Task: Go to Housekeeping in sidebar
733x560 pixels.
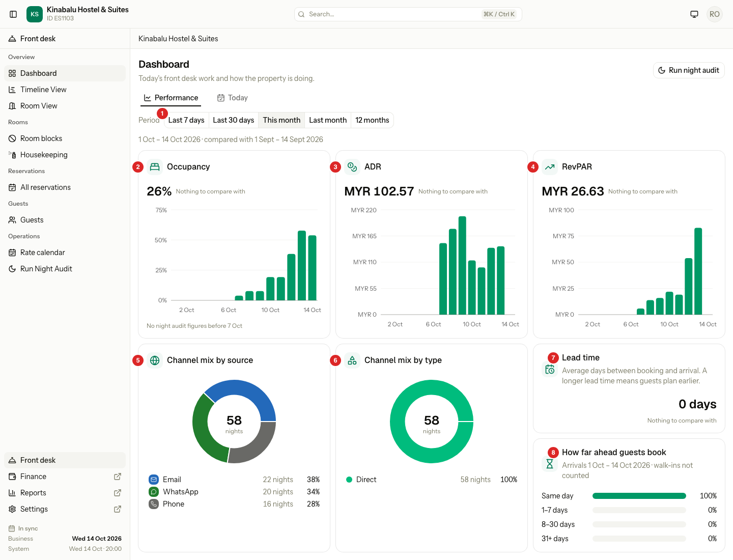Action: click(65, 155)
